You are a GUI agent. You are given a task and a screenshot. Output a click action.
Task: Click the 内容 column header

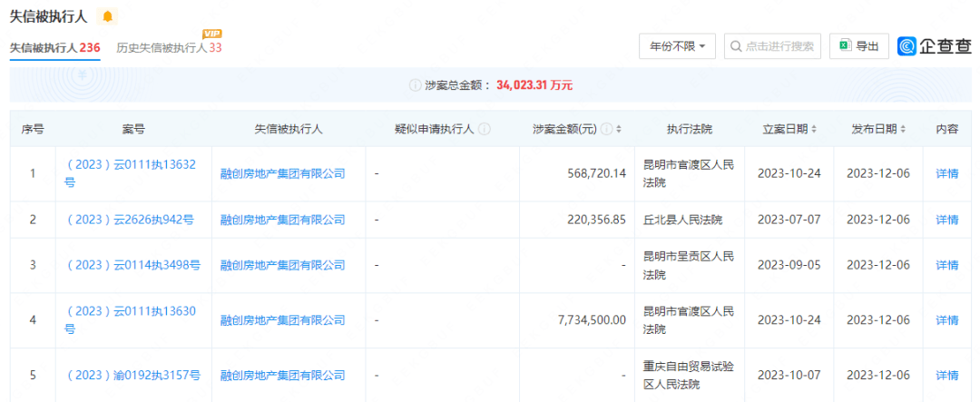(x=946, y=130)
